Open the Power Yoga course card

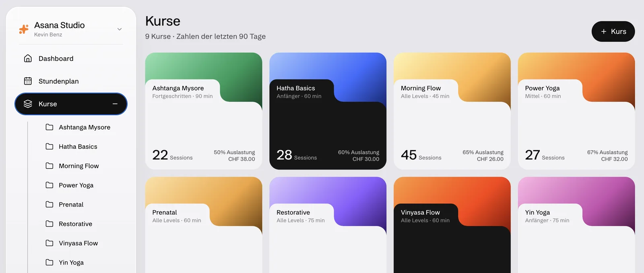tap(576, 111)
